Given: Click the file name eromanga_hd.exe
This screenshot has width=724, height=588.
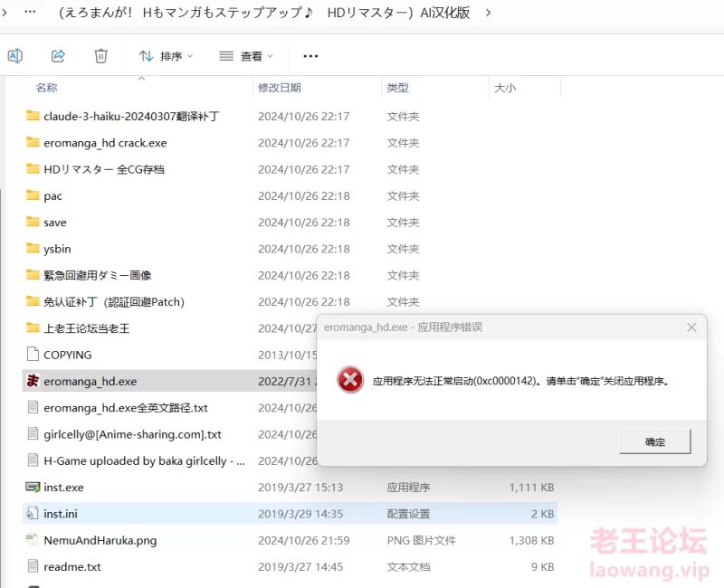Looking at the screenshot, I should coord(90,382).
